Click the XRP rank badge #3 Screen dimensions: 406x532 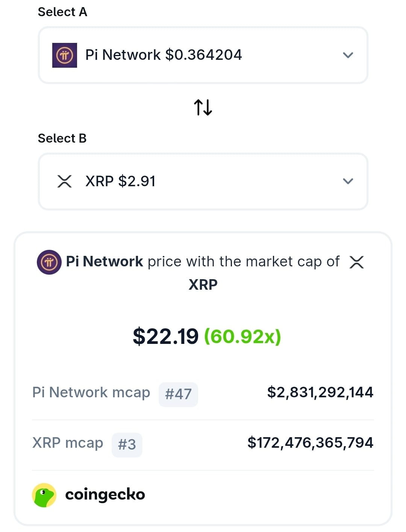click(127, 445)
